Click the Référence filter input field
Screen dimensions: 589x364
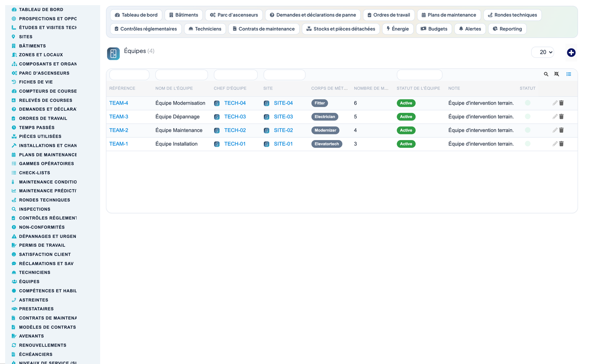(x=129, y=75)
